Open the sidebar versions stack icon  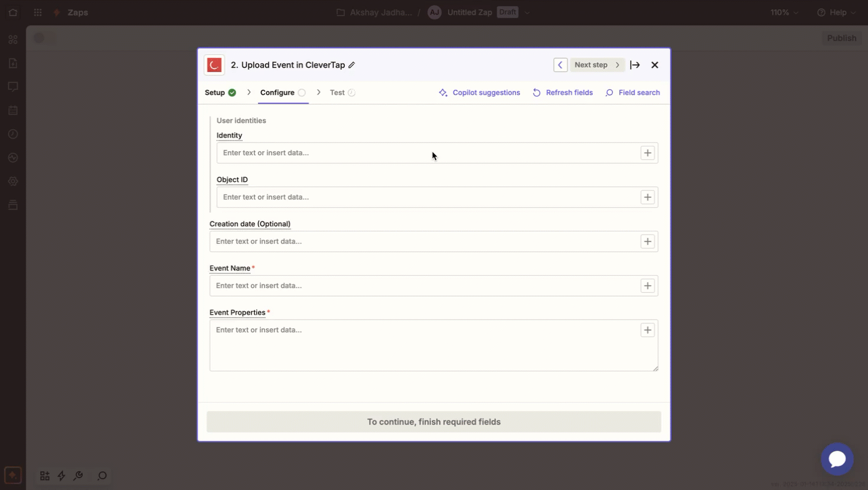[x=13, y=205]
